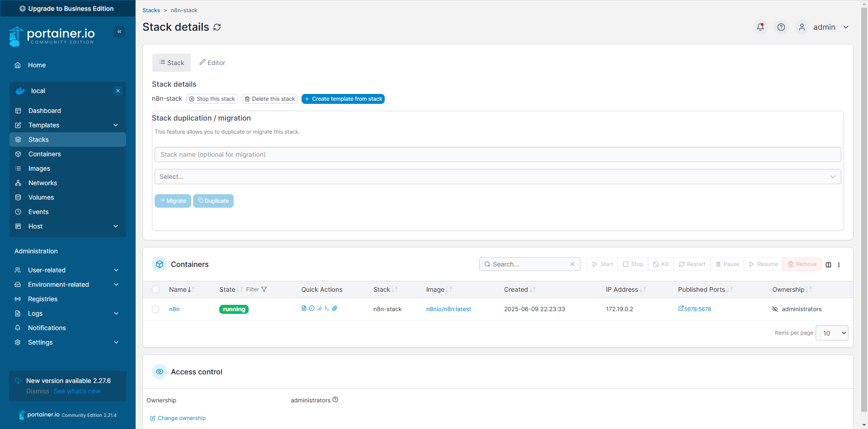Click the administrators ownership visibility icon
This screenshot has width=868, height=429.
coord(775,309)
